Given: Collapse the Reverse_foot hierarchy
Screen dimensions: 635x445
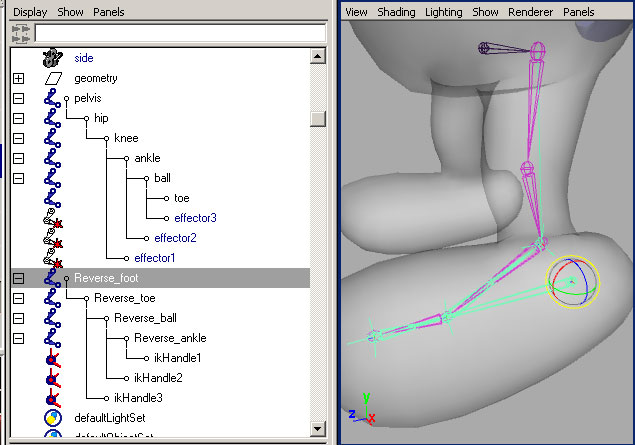Looking at the screenshot, I should [18, 278].
